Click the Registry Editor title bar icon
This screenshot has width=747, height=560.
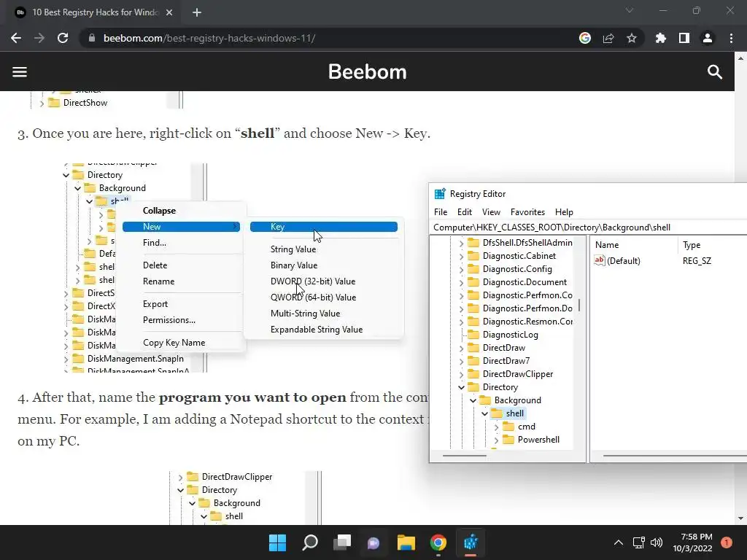point(440,194)
